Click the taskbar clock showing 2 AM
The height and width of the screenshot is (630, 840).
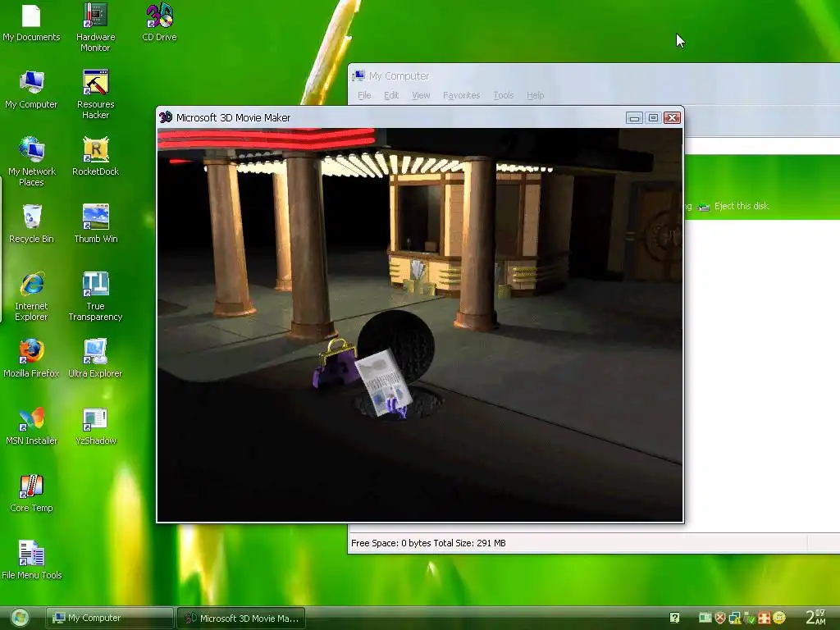coord(816,617)
